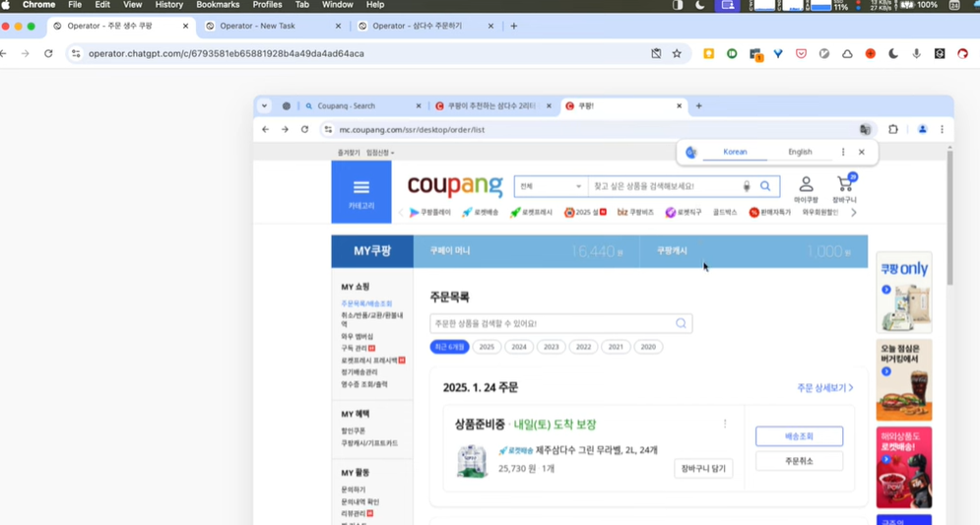Click the Google Translate icon in address bar

pos(865,130)
